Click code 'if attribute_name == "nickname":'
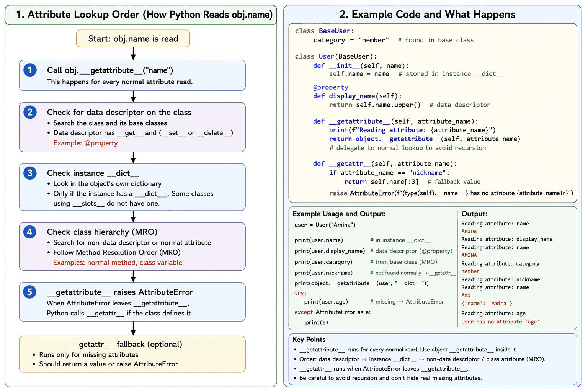This screenshot has height=392, width=588. (x=389, y=173)
